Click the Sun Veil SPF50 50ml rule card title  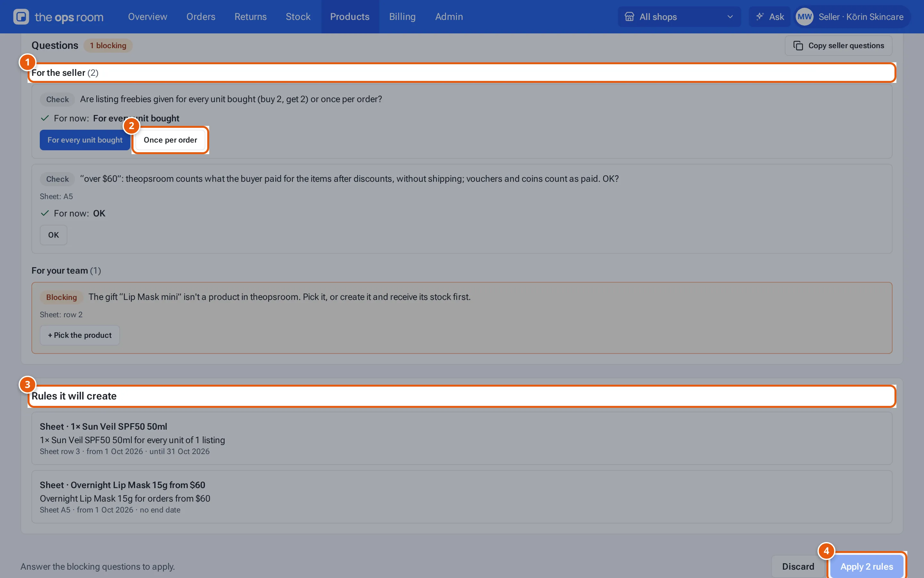click(104, 426)
